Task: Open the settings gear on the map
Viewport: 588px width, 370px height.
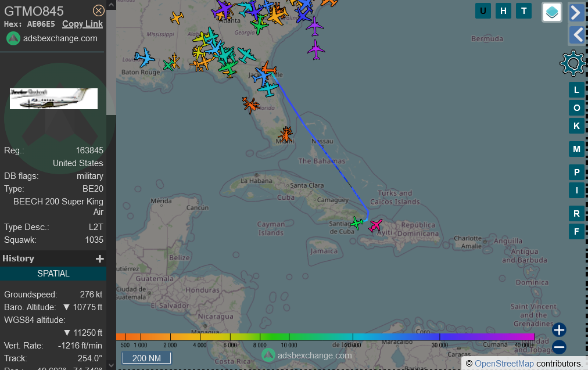Action: coord(572,63)
